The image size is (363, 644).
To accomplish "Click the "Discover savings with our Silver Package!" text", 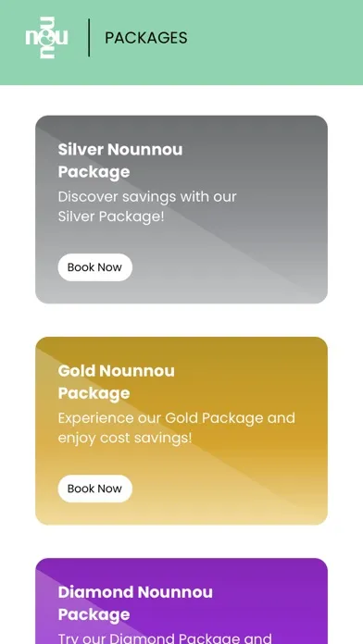I will (x=147, y=206).
